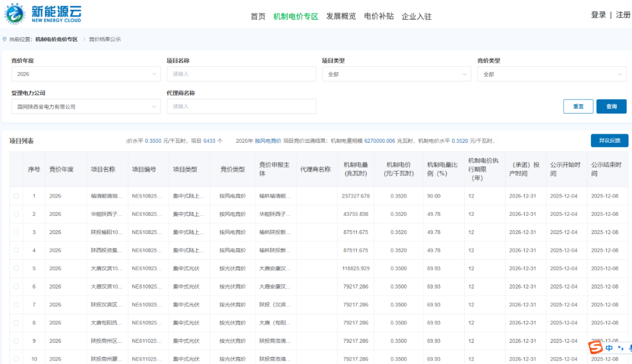Expand the 项目类型 dropdown
This screenshot has height=364, width=632.
coord(396,74)
